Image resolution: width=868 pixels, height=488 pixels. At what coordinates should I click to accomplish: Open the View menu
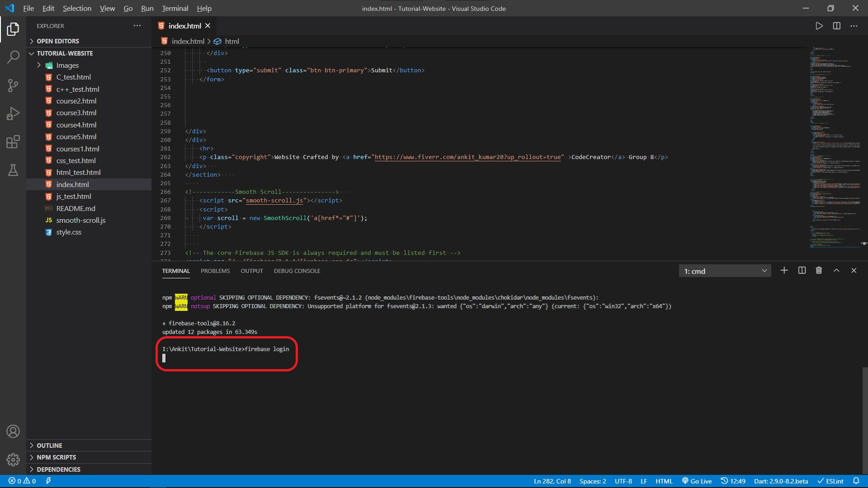tap(107, 8)
